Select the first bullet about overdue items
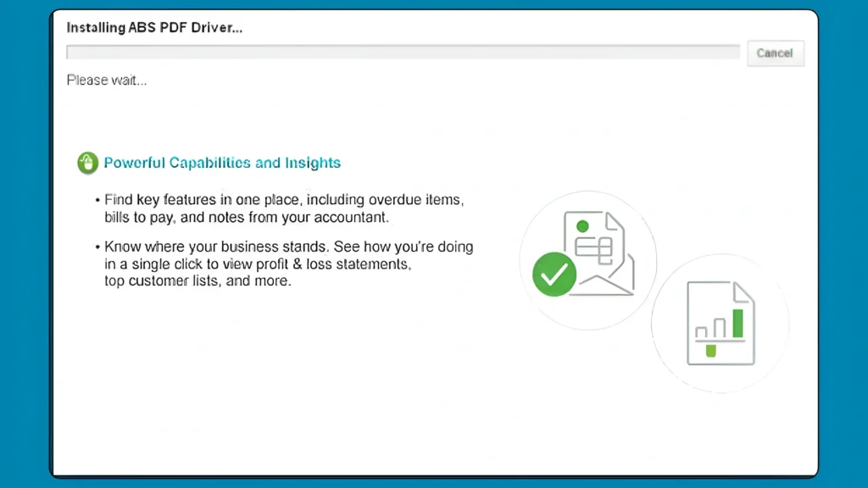The width and height of the screenshot is (868, 488). coord(284,208)
